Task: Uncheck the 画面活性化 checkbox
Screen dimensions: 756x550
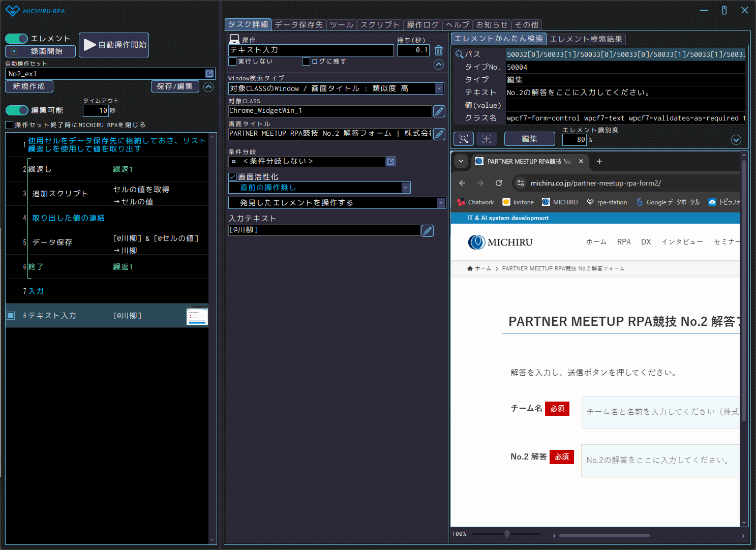Action: pos(233,177)
